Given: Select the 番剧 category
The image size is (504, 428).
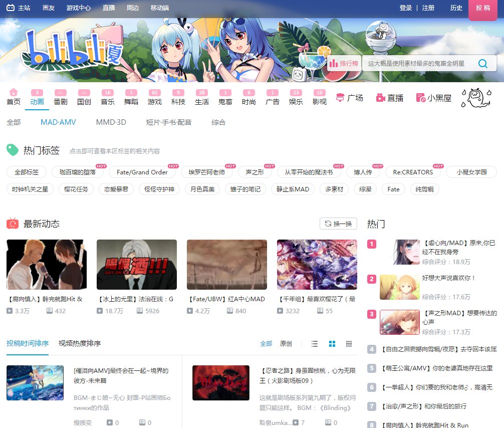Looking at the screenshot, I should (61, 98).
